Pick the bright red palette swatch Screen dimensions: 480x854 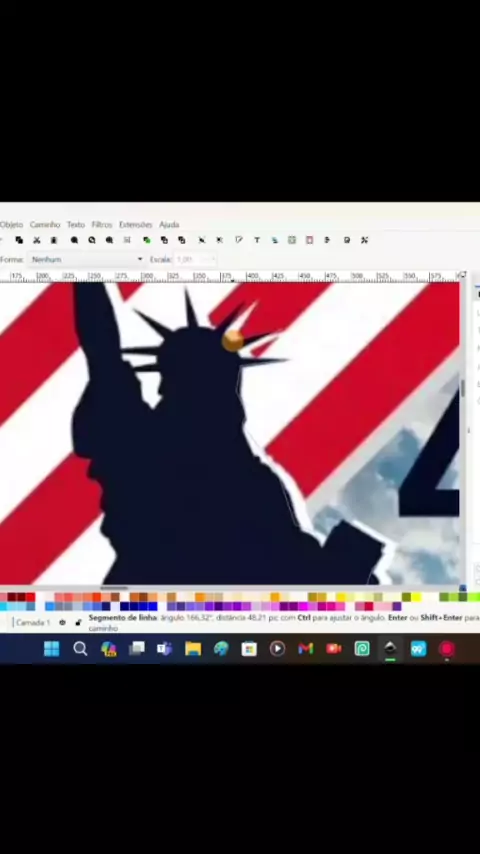tap(31, 597)
